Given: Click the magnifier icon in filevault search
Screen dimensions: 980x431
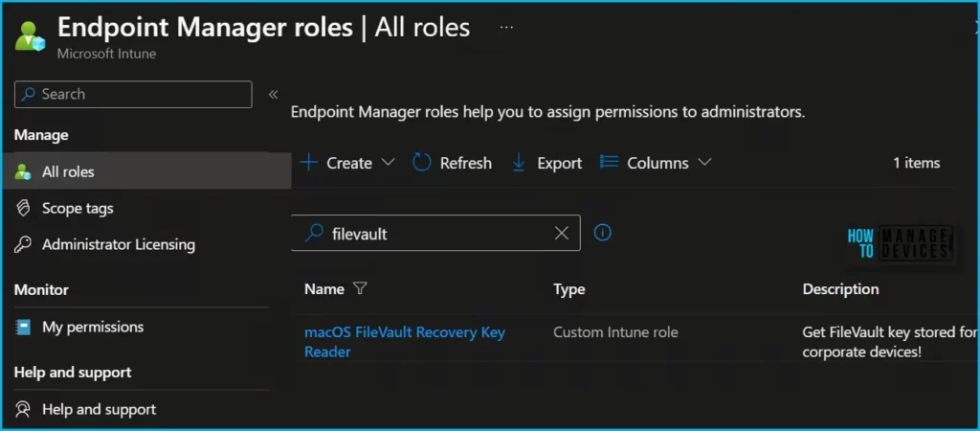Looking at the screenshot, I should pos(314,234).
